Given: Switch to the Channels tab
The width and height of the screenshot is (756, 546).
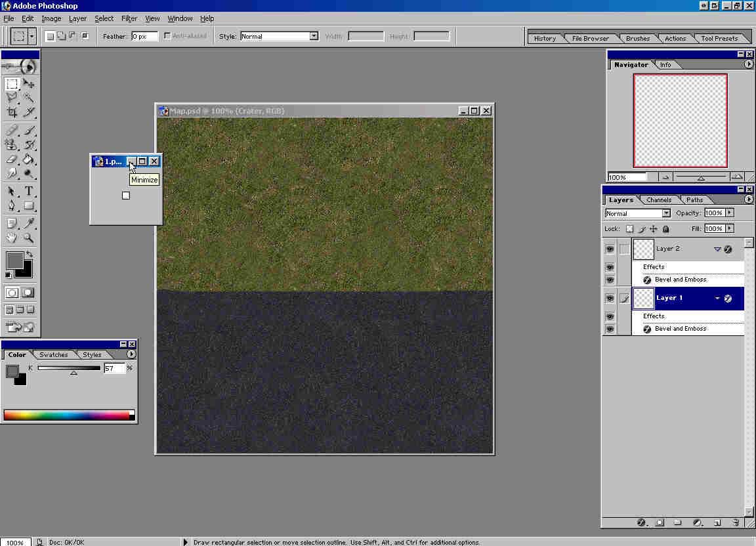Looking at the screenshot, I should [658, 200].
